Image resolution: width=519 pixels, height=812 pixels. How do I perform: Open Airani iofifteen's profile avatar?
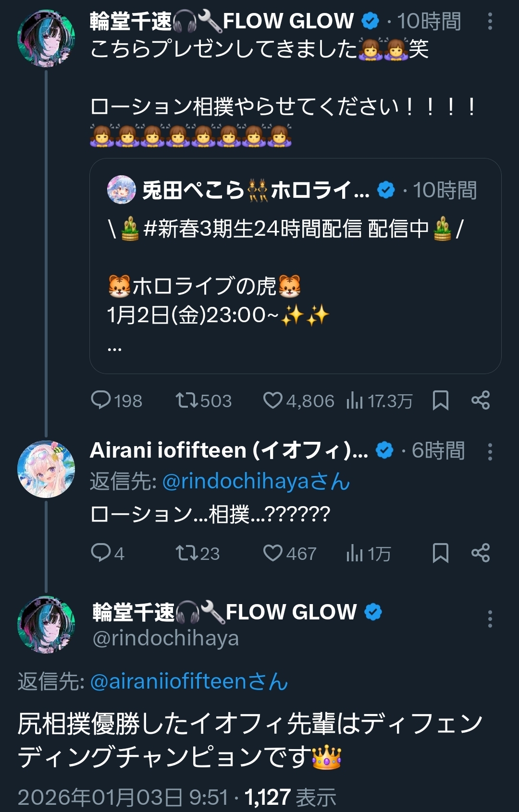click(x=46, y=469)
